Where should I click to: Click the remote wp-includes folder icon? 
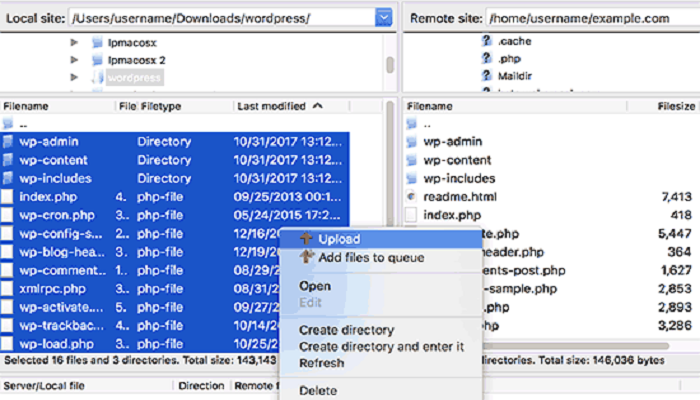(411, 178)
